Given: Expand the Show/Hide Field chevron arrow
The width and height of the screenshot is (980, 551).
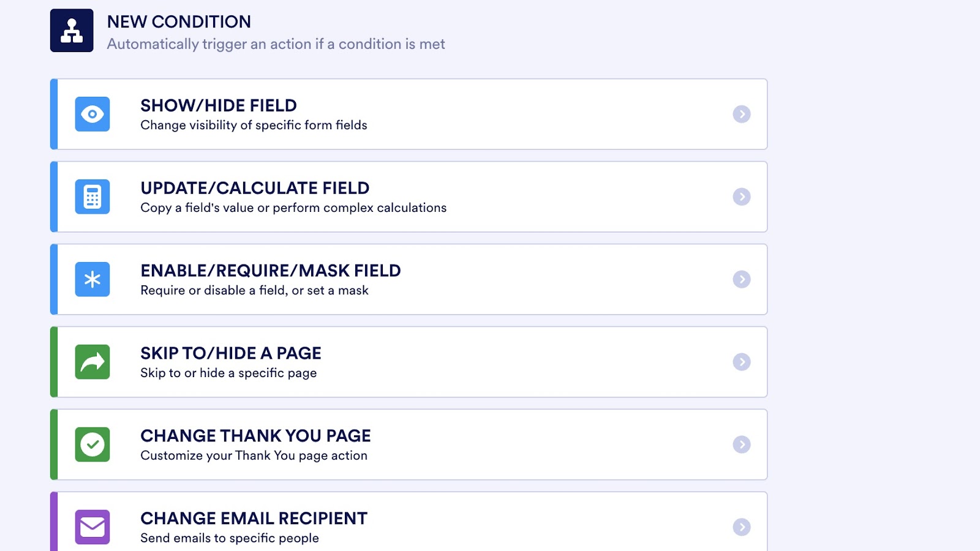Looking at the screenshot, I should 742,114.
